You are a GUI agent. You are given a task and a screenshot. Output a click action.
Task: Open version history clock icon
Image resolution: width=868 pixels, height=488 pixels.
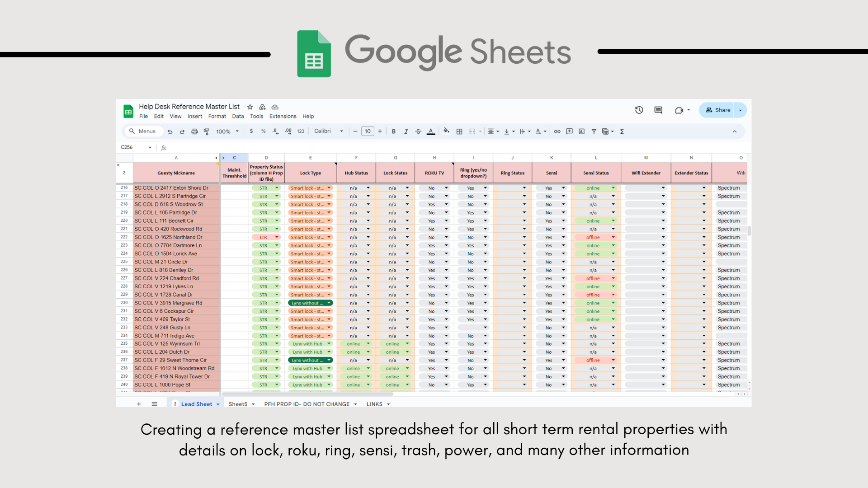639,110
